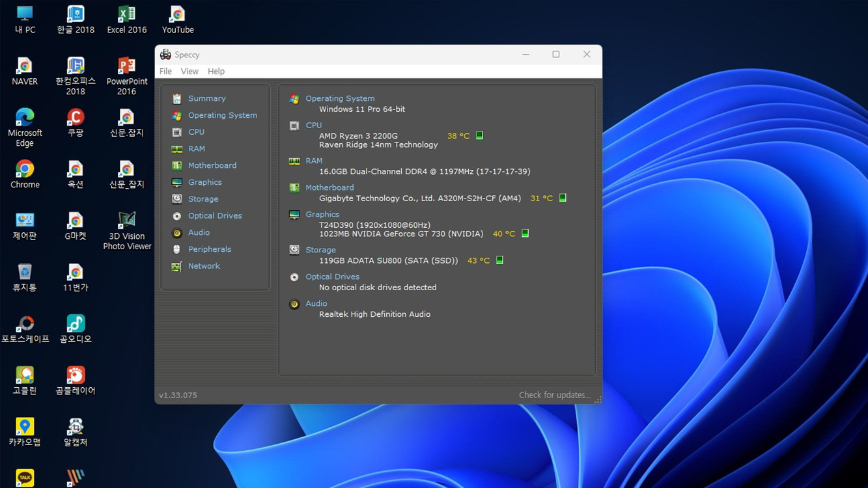Select the 카카오맵 desktop icon
868x488 pixels.
[25, 433]
